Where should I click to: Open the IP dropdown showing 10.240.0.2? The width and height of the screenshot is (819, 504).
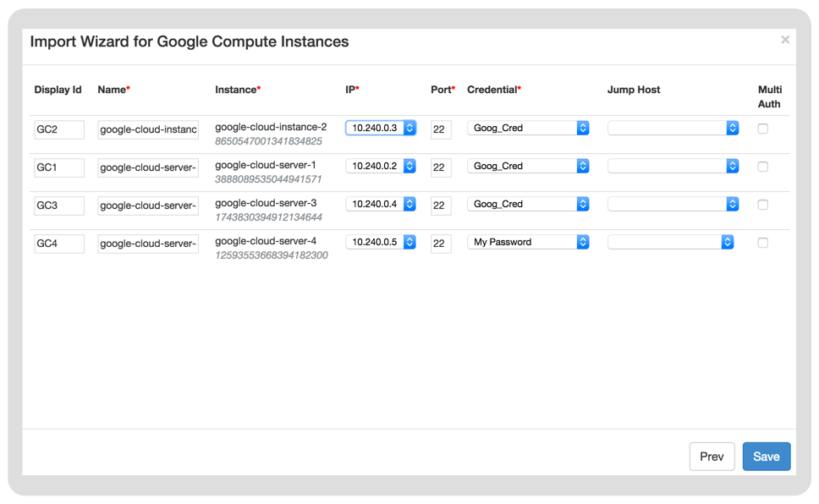tap(380, 166)
